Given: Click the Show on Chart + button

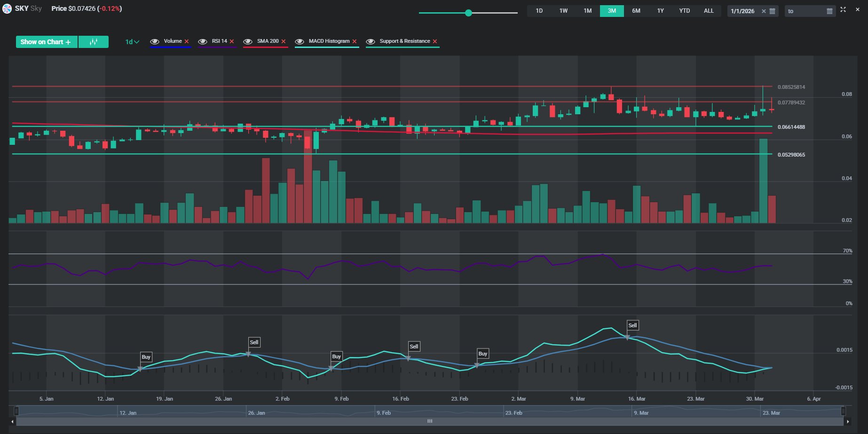Looking at the screenshot, I should tap(46, 42).
